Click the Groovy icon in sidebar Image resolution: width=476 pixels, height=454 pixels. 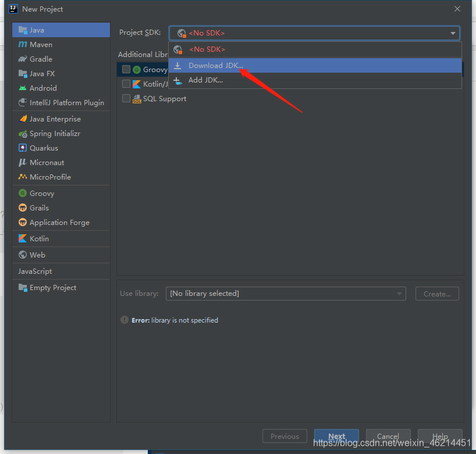point(23,193)
